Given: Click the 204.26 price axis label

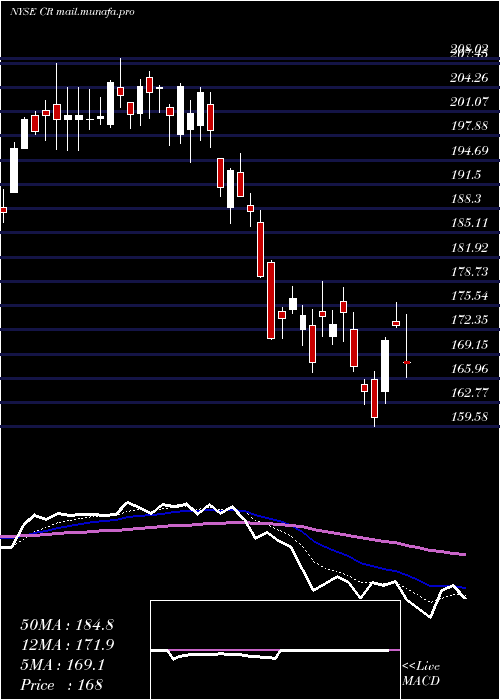Looking at the screenshot, I should pos(469,78).
